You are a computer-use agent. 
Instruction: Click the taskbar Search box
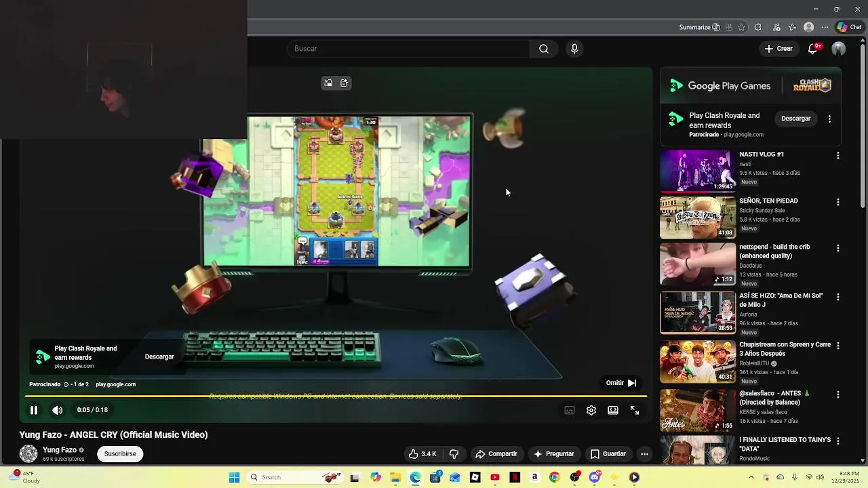tap(294, 477)
